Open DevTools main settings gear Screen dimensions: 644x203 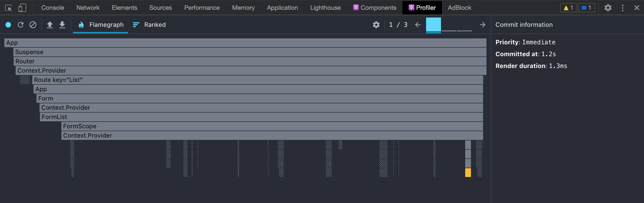(608, 8)
